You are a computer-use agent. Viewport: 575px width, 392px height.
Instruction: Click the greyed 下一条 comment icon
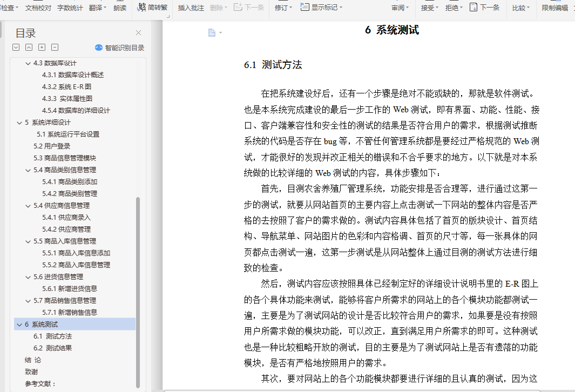[x=238, y=7]
